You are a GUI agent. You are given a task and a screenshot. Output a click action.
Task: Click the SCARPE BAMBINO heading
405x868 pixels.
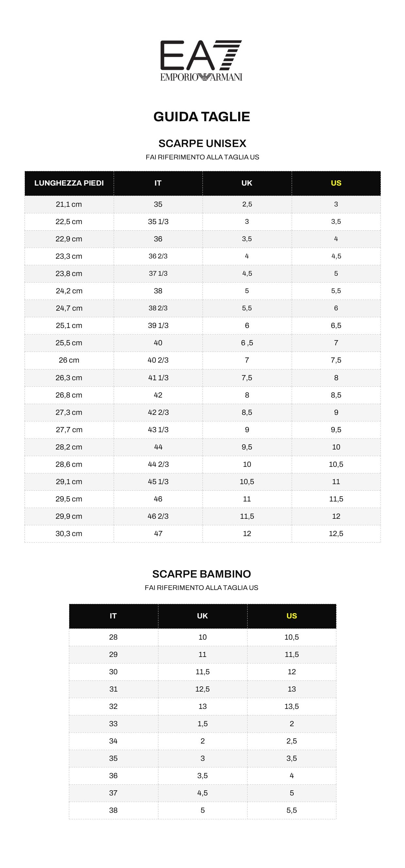202,574
